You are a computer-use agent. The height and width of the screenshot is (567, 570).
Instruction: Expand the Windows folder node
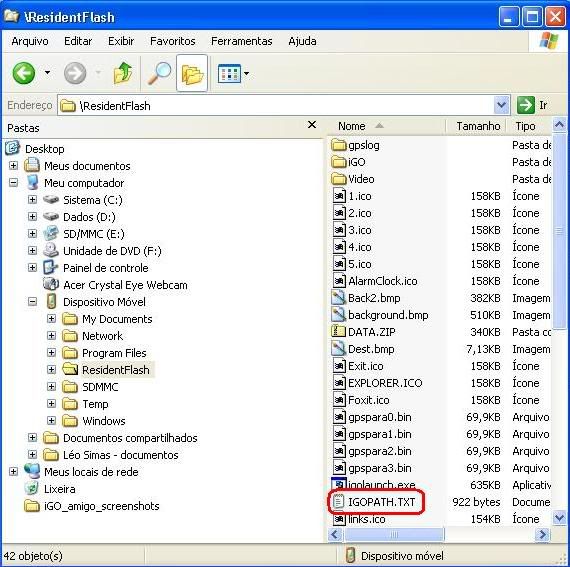51,421
